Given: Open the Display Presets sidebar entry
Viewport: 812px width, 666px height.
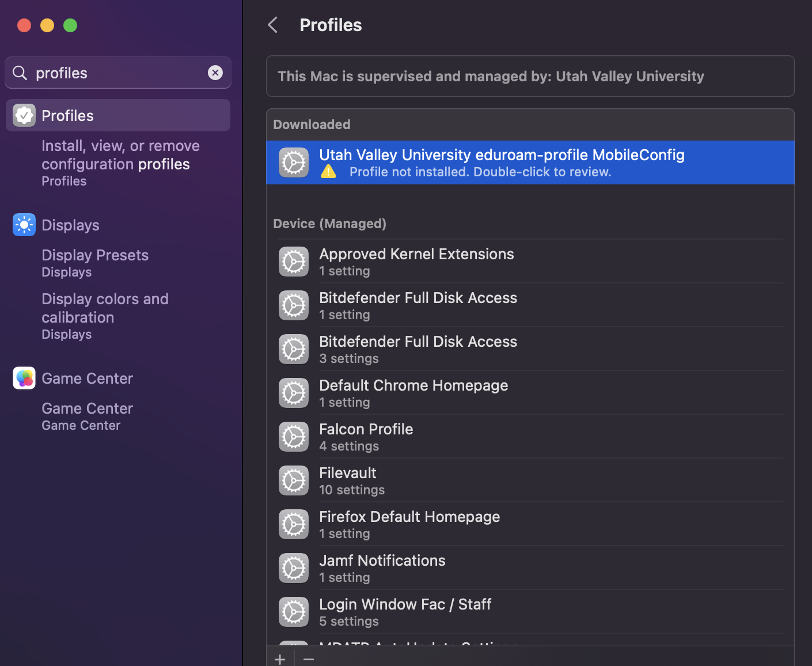Looking at the screenshot, I should [94, 255].
